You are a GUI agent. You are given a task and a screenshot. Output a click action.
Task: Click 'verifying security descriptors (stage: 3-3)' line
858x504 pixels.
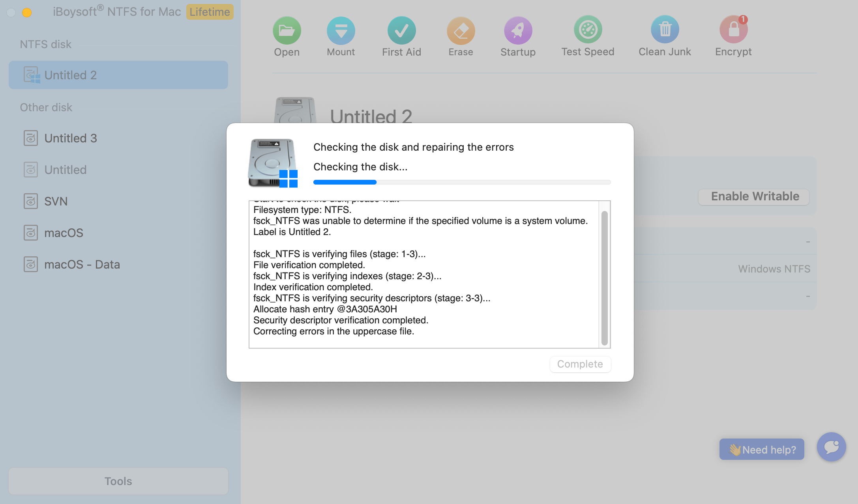[x=372, y=298]
